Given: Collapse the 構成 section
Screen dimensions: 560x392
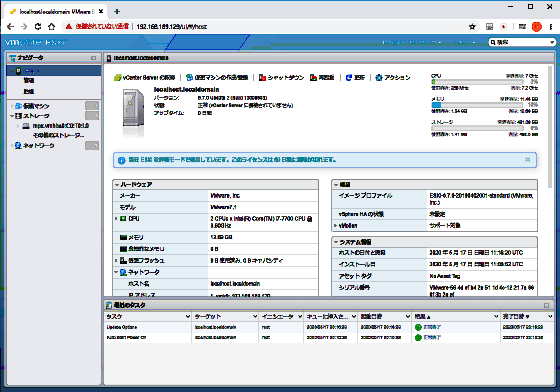Looking at the screenshot, I should [336, 185].
